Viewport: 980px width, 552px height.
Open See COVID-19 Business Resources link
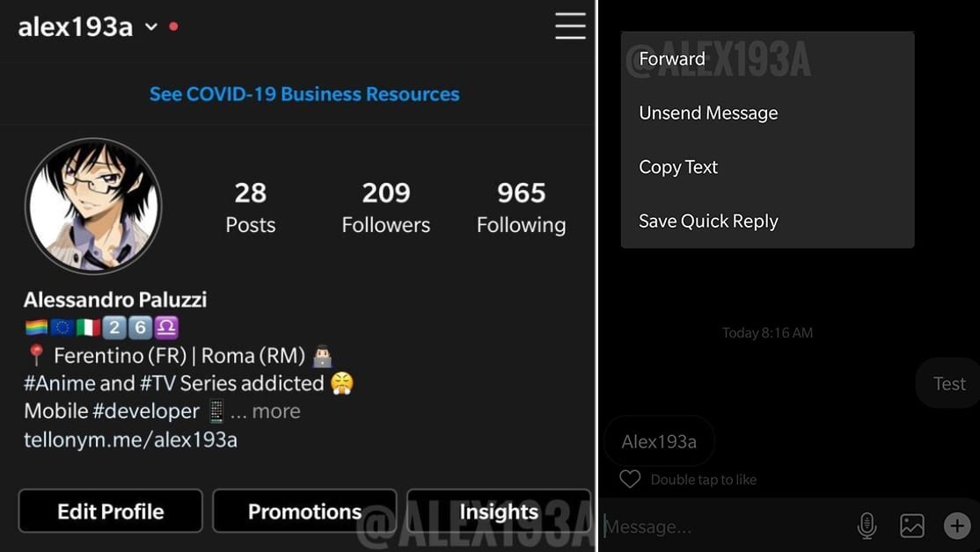point(304,94)
